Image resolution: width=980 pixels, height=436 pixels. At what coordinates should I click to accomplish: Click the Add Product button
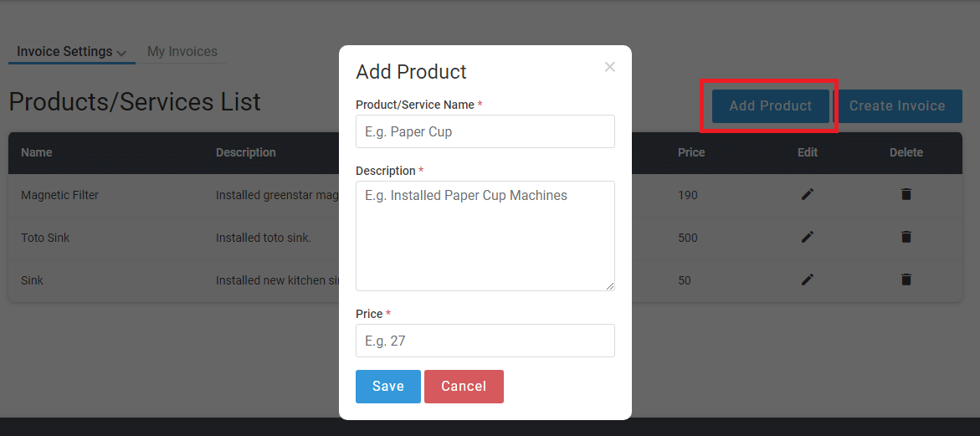tap(771, 106)
